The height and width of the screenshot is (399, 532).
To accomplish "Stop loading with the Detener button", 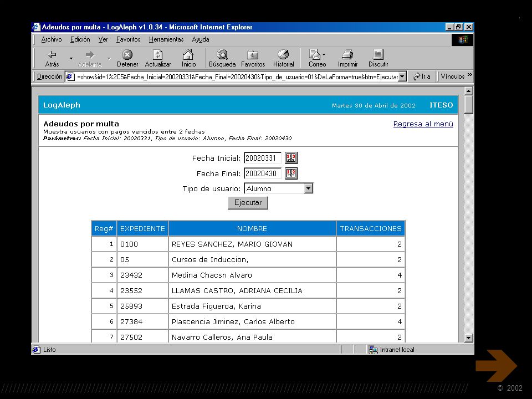I will coord(127,58).
